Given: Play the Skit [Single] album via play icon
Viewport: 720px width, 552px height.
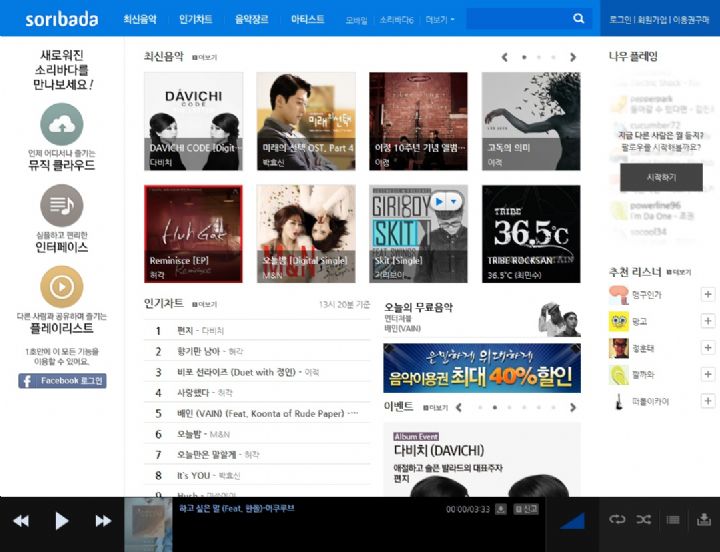Looking at the screenshot, I should pos(439,202).
